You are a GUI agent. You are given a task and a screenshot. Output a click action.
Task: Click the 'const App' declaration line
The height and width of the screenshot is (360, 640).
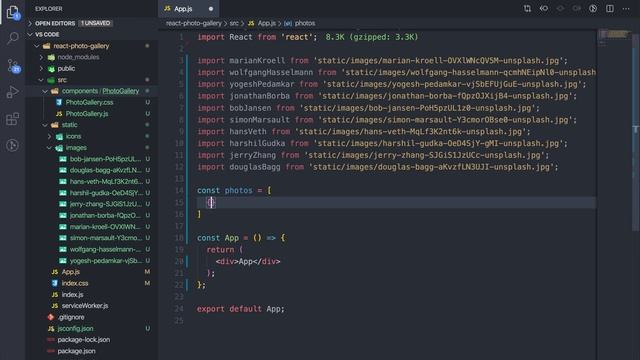[241, 238]
